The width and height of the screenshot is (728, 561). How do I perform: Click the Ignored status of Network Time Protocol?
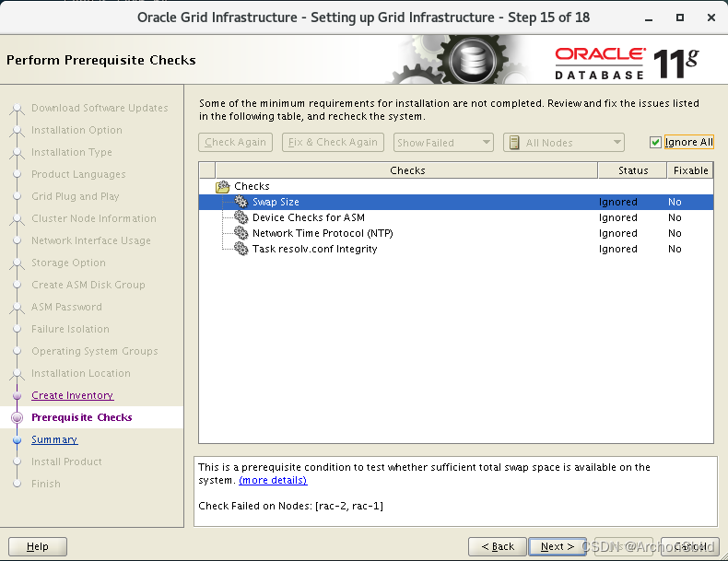(x=618, y=233)
